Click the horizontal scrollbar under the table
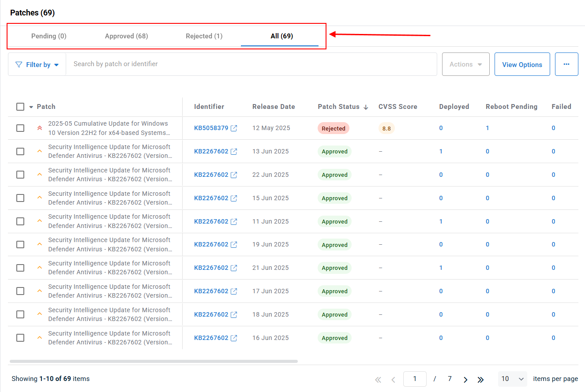Viewport: 585px width, 392px height. 154,361
